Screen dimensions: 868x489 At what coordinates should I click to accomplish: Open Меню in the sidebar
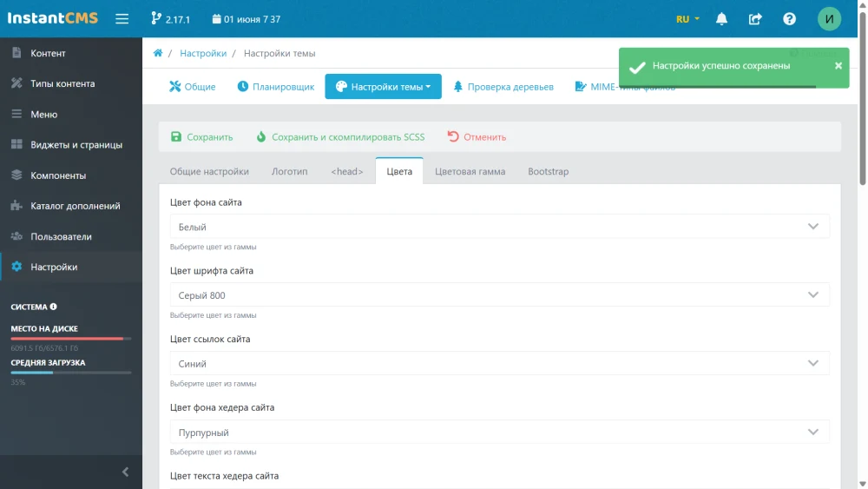71,114
